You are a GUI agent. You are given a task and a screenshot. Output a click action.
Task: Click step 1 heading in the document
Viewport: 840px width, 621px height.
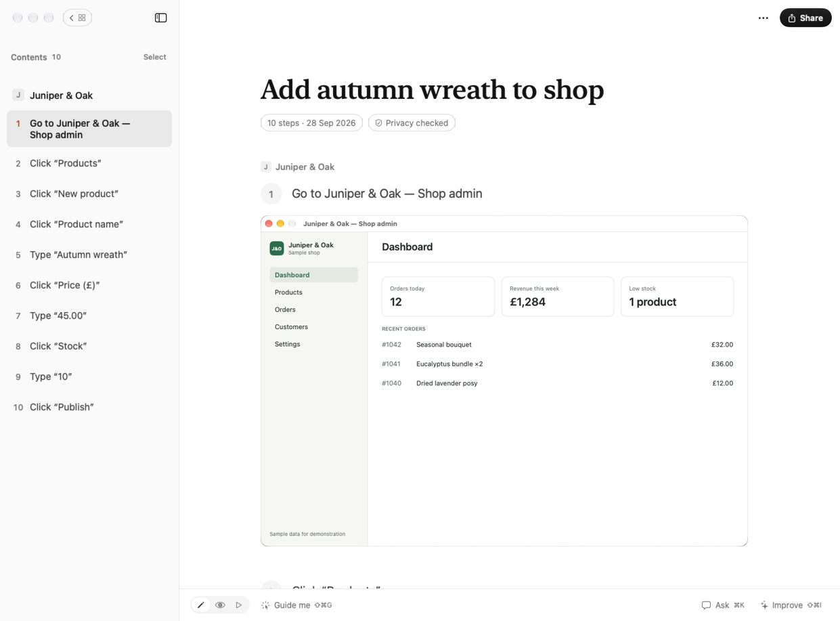point(387,194)
